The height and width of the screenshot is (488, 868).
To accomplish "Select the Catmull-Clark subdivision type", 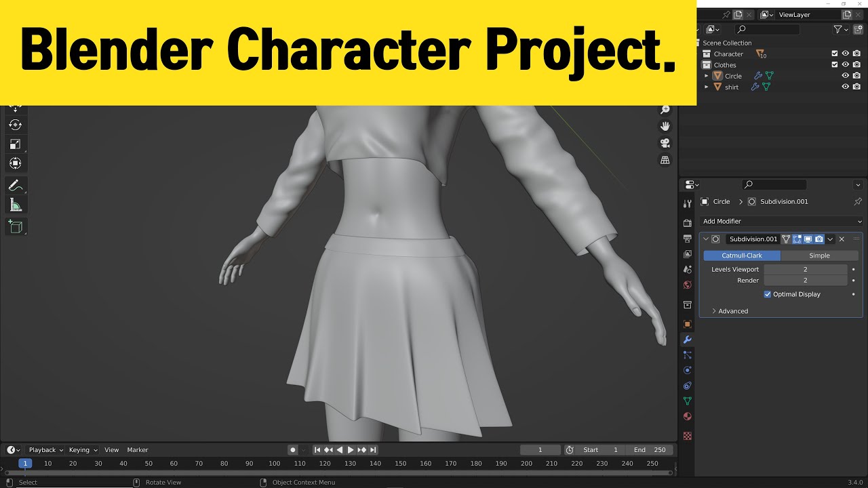I will (x=742, y=256).
